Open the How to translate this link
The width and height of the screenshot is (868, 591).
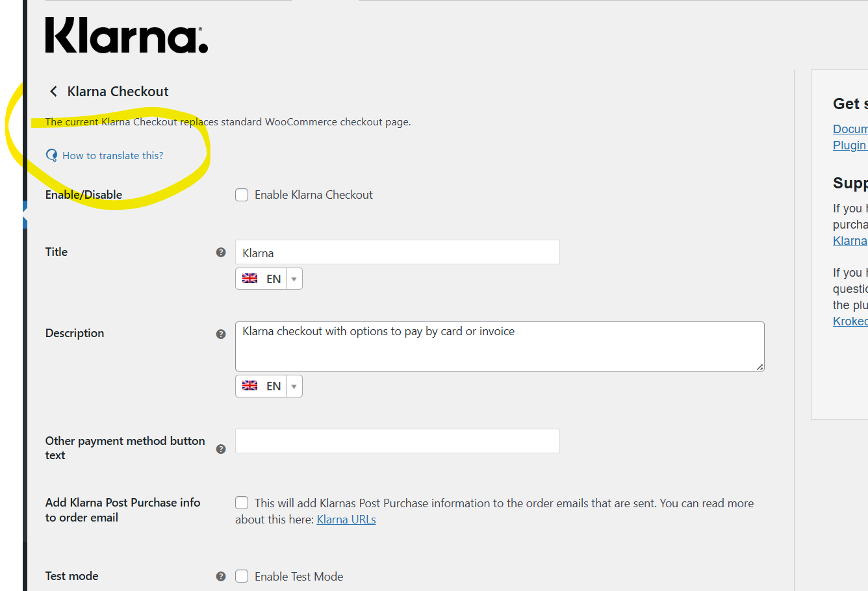point(113,156)
